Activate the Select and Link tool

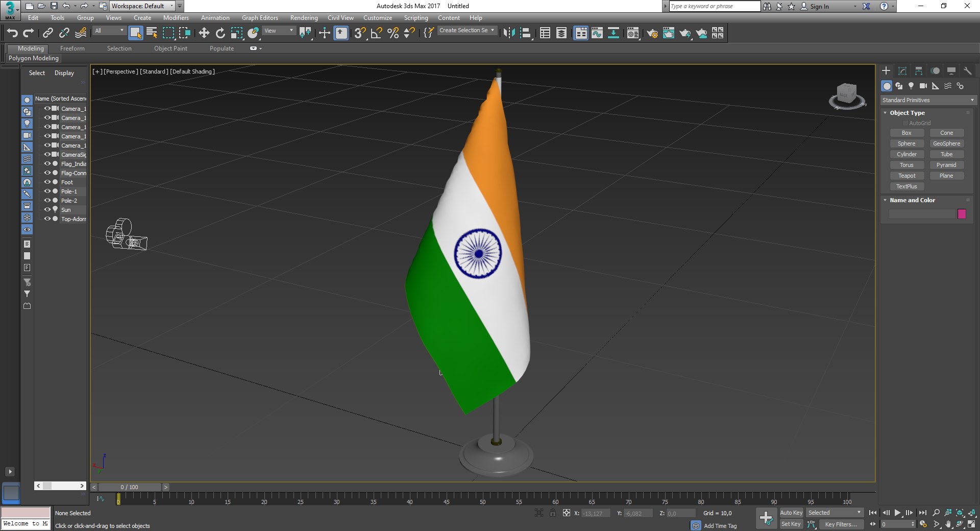pyautogui.click(x=48, y=33)
